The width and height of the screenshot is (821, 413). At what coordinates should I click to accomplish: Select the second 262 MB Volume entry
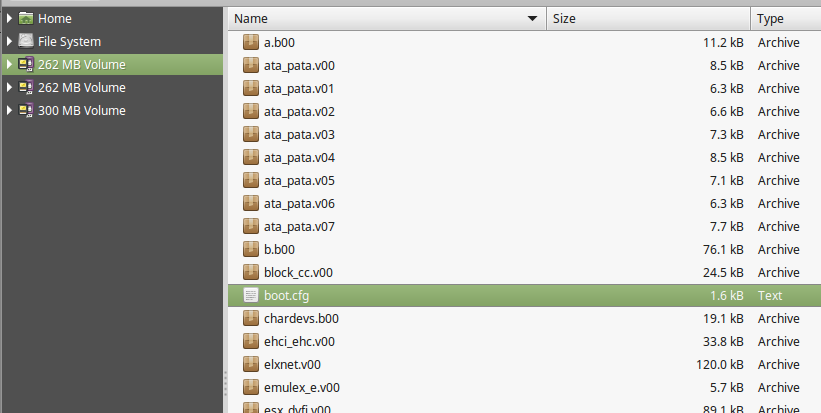click(x=82, y=87)
